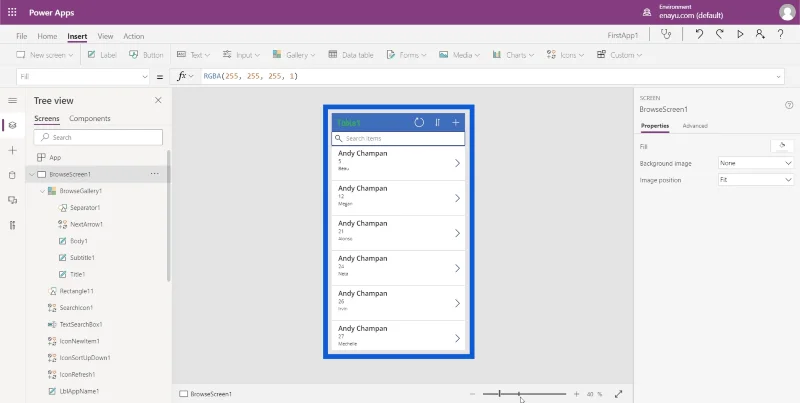Image resolution: width=800 pixels, height=403 pixels.
Task: Redo the last action
Action: [x=719, y=35]
